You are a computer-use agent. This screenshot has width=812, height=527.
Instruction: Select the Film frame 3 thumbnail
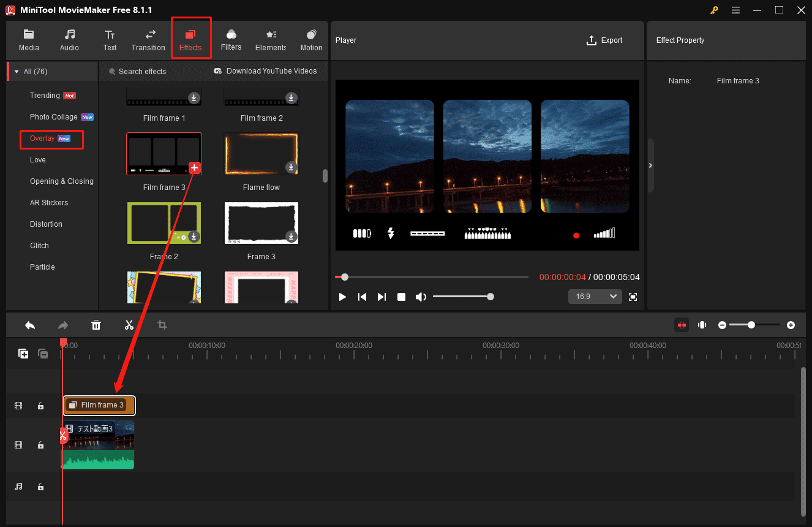[x=164, y=154]
